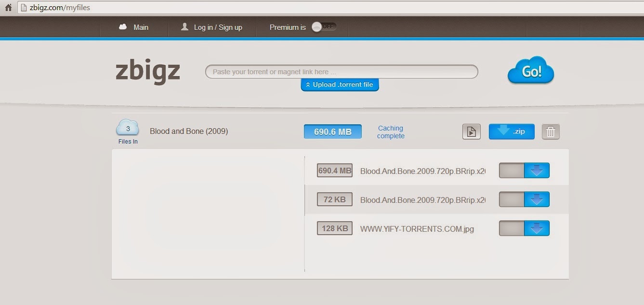Click the 72 KB size label

[335, 199]
